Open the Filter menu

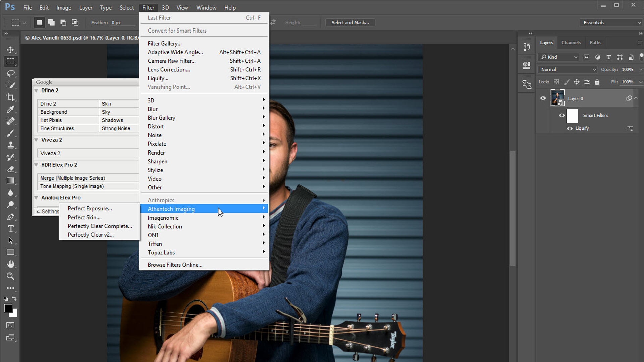tap(148, 7)
